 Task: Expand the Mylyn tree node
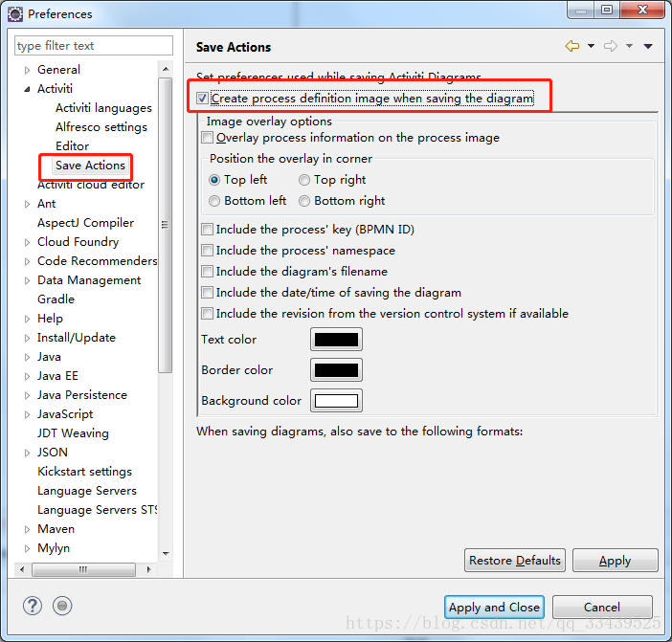pyautogui.click(x=27, y=548)
